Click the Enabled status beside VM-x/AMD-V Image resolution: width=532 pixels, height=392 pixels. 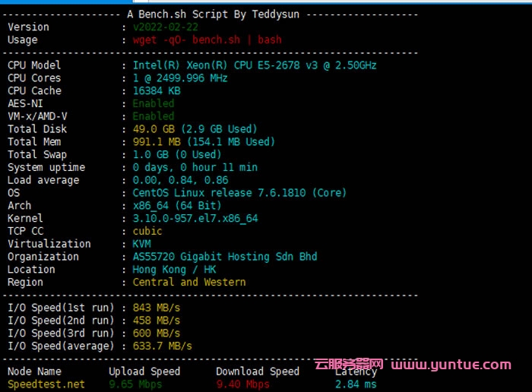[154, 116]
